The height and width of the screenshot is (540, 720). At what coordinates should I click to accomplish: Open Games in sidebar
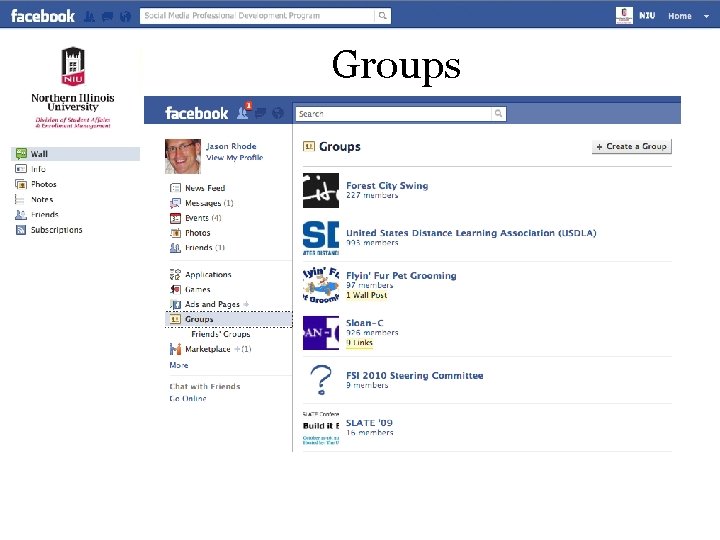click(197, 290)
